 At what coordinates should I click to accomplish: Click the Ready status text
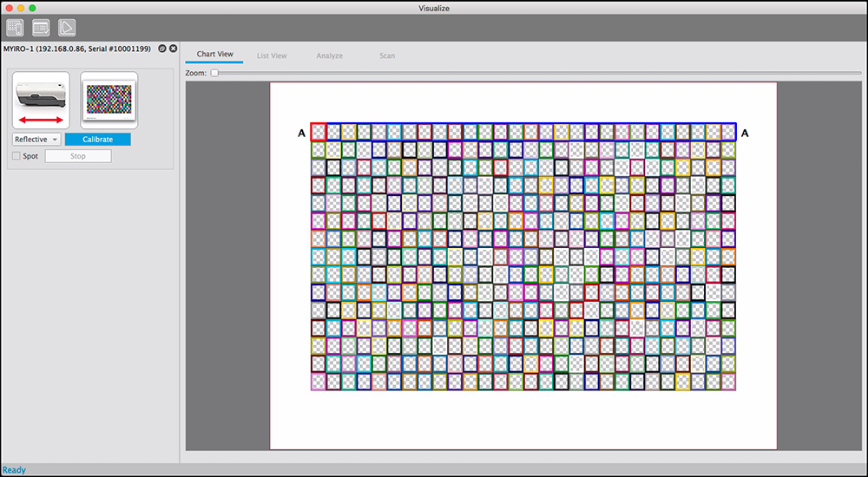point(14,470)
